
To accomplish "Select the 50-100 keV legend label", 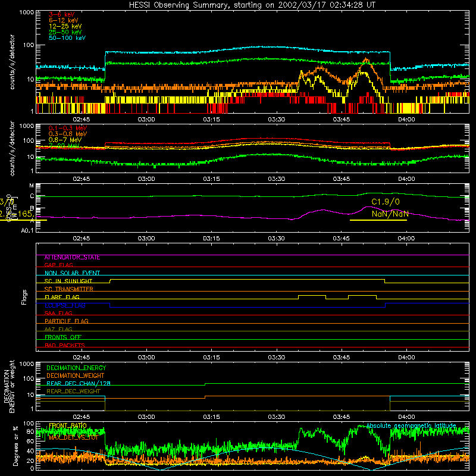I will 67,38.
